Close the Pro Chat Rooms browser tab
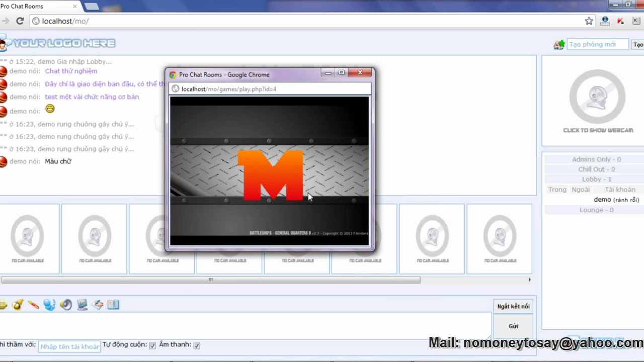Screen dimensions: 644x362 point(75,7)
